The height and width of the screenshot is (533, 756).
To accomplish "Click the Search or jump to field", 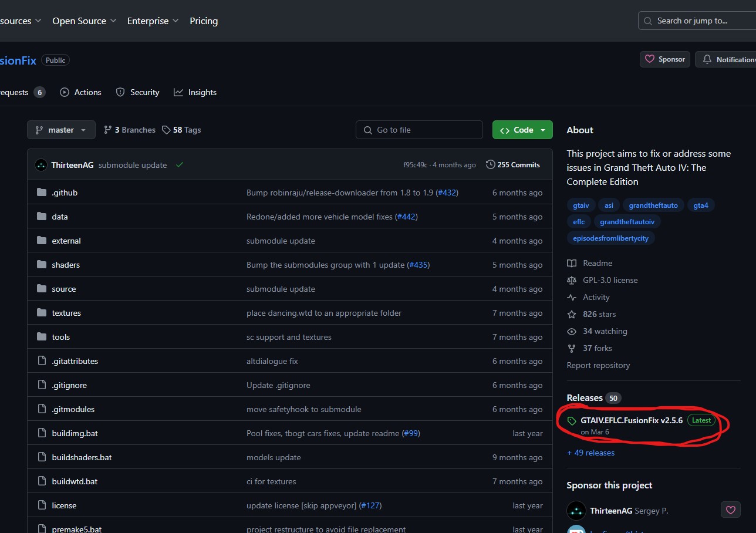I will pos(697,21).
